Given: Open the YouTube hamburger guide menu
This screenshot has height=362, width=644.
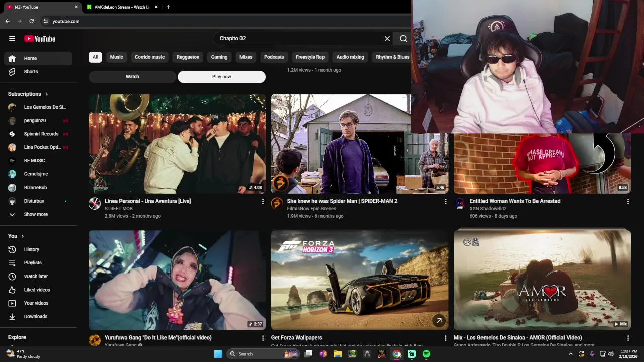Looking at the screenshot, I should 12,39.
